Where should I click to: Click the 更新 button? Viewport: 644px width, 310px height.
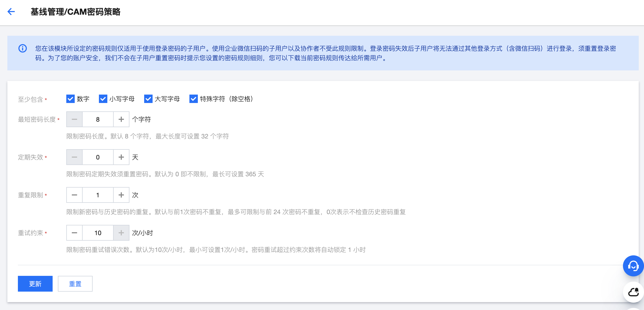(35, 284)
